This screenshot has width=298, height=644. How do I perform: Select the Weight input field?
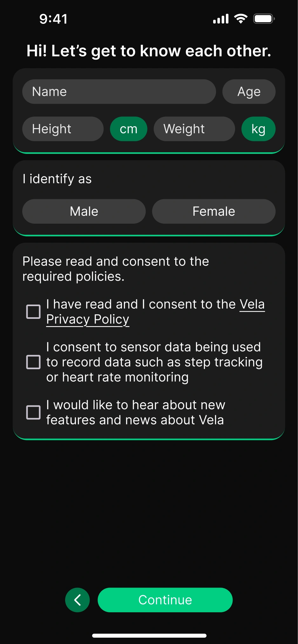click(x=194, y=129)
